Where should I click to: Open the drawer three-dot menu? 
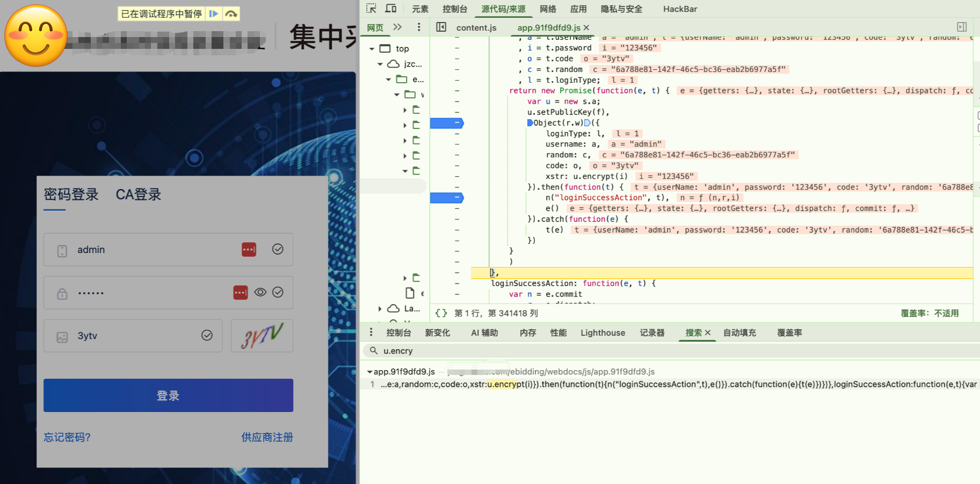pos(371,333)
